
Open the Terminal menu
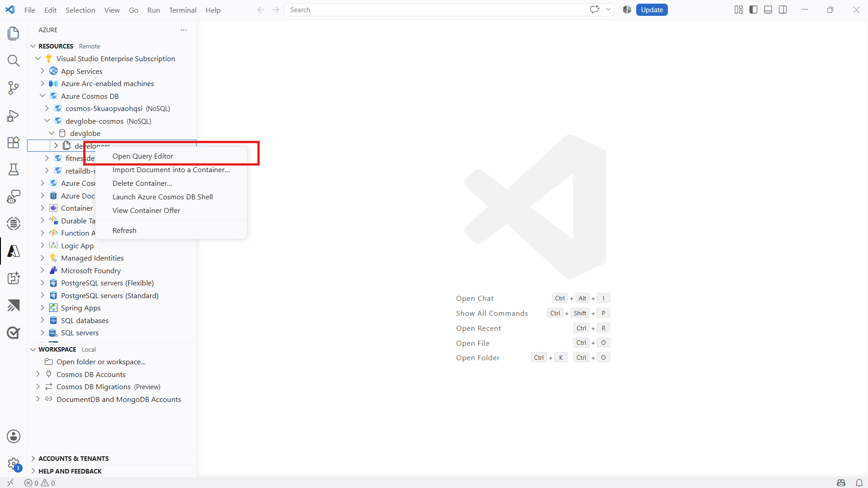(x=182, y=10)
